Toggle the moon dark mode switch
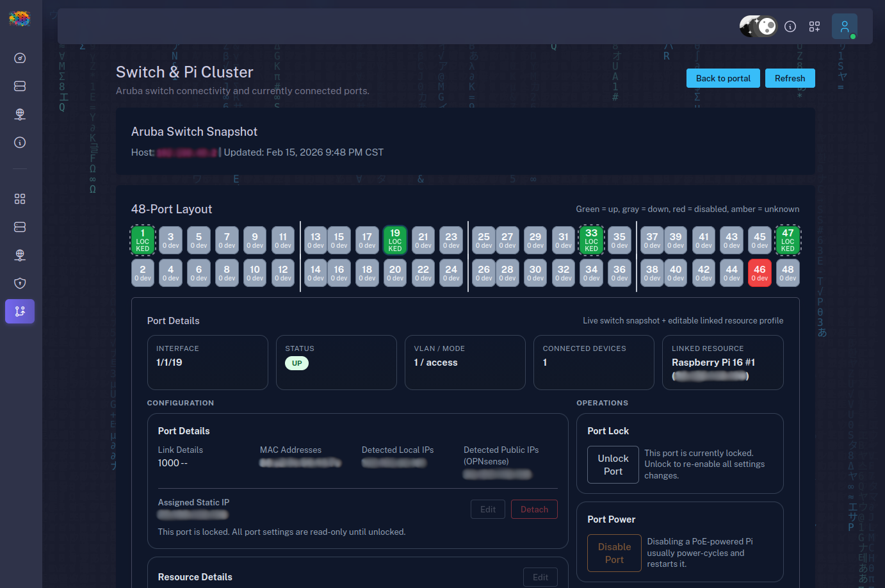Image resolution: width=885 pixels, height=588 pixels. tap(758, 26)
